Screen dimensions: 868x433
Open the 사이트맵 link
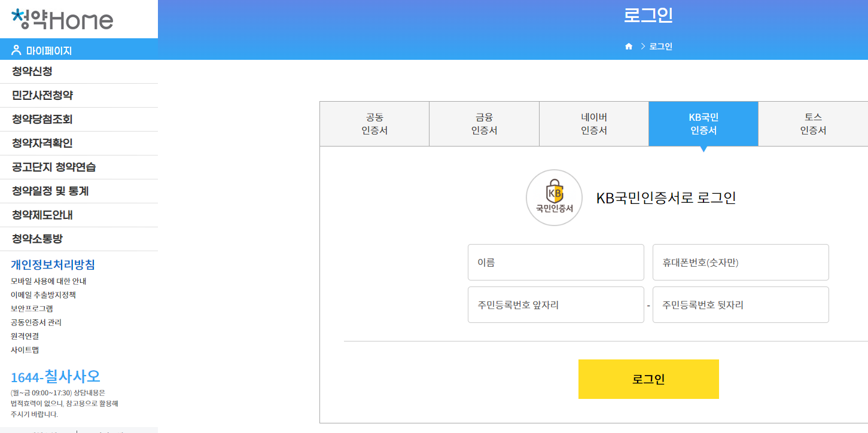(25, 350)
